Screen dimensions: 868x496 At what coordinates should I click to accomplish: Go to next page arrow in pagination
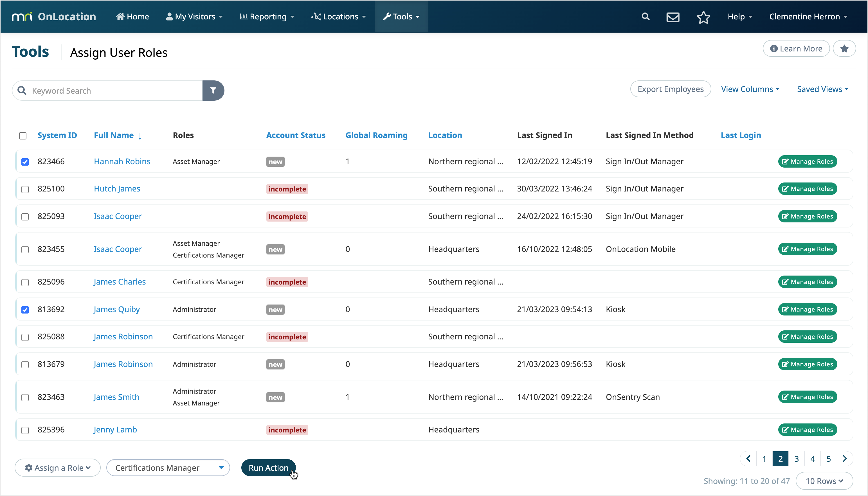point(845,459)
